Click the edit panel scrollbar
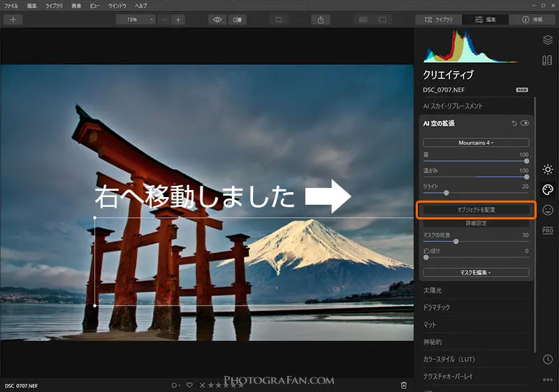Viewport: 559px width, 392px height. tap(535, 224)
